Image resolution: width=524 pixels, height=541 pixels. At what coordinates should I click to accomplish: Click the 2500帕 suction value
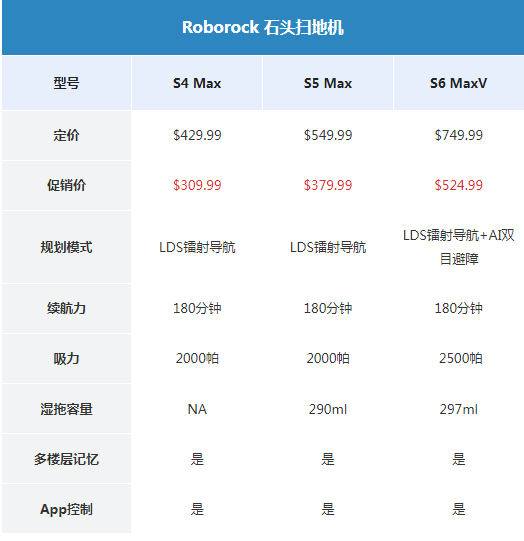461,358
